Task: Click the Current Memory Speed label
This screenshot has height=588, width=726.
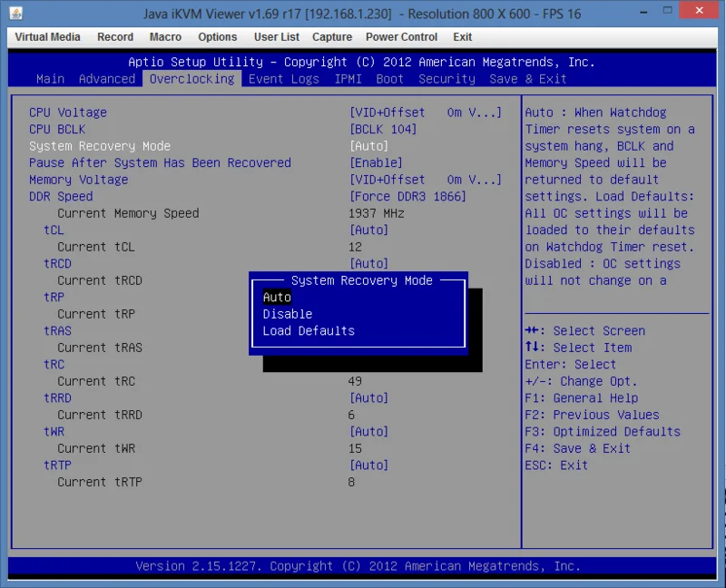Action: 128,213
